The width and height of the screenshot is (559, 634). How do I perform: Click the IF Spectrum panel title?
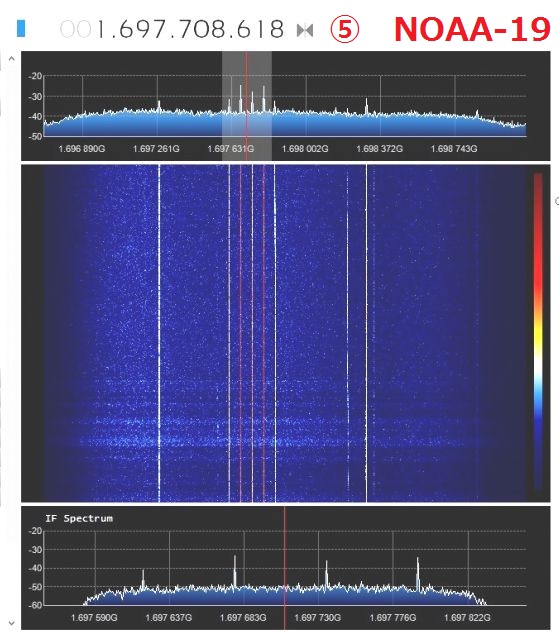79,518
